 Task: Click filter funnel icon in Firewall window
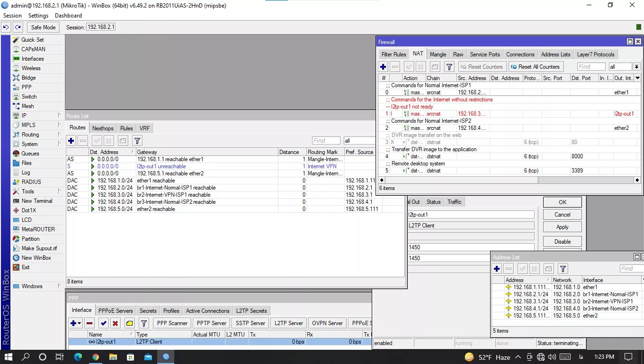pyautogui.click(x=449, y=67)
